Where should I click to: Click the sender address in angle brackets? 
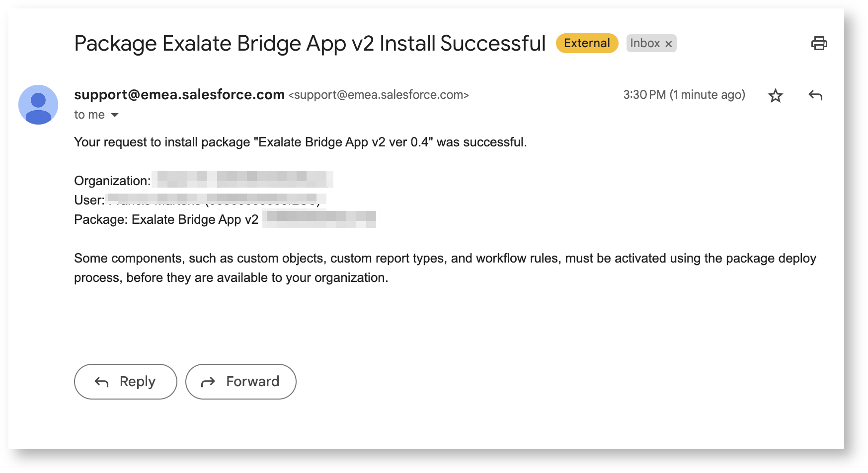tap(379, 95)
